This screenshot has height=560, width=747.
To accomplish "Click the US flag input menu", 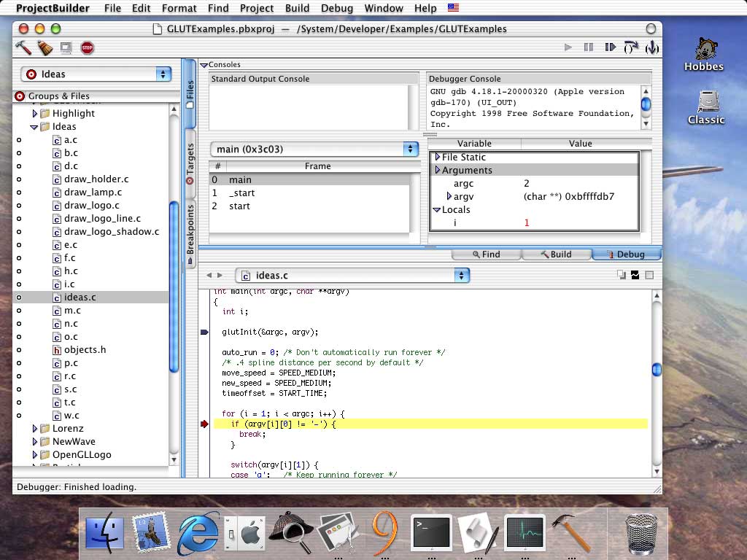I will [x=454, y=7].
